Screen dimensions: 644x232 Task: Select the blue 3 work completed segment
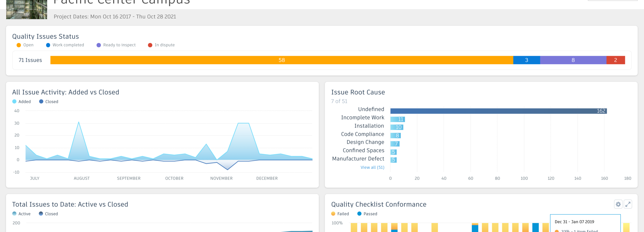[526, 60]
